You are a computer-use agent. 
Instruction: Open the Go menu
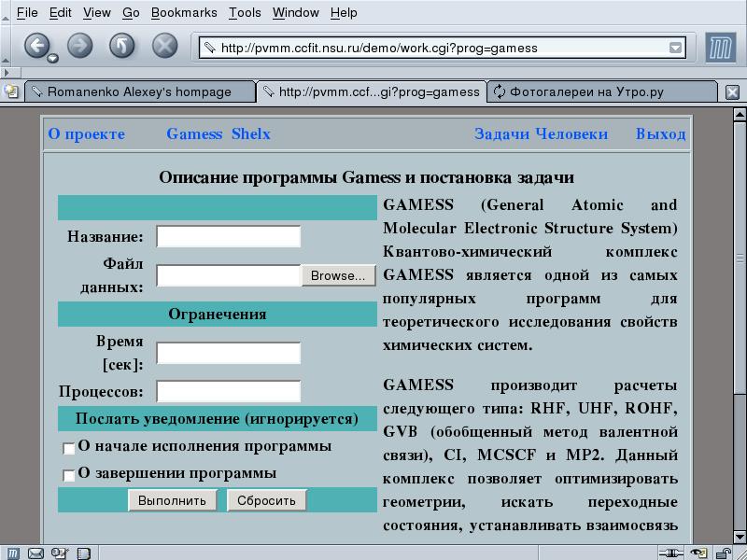click(131, 13)
